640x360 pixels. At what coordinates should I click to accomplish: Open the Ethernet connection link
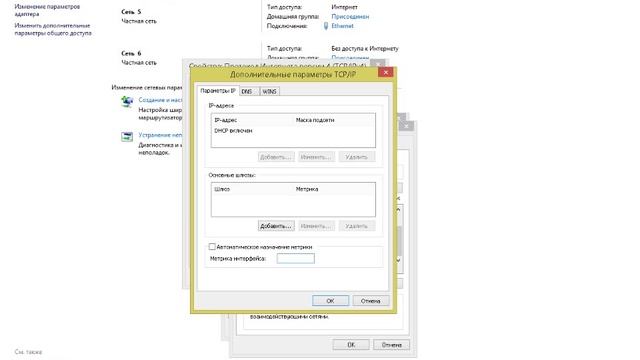click(342, 26)
